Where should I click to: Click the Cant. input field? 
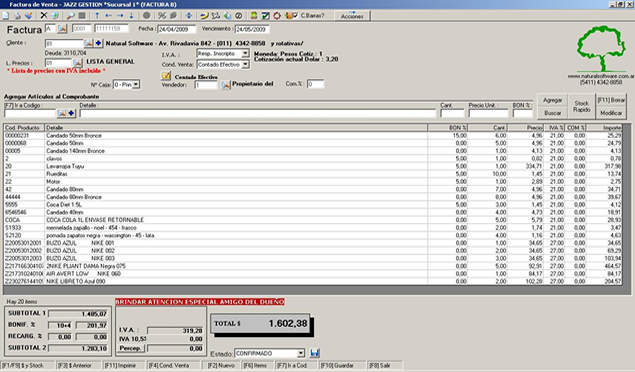tap(452, 113)
